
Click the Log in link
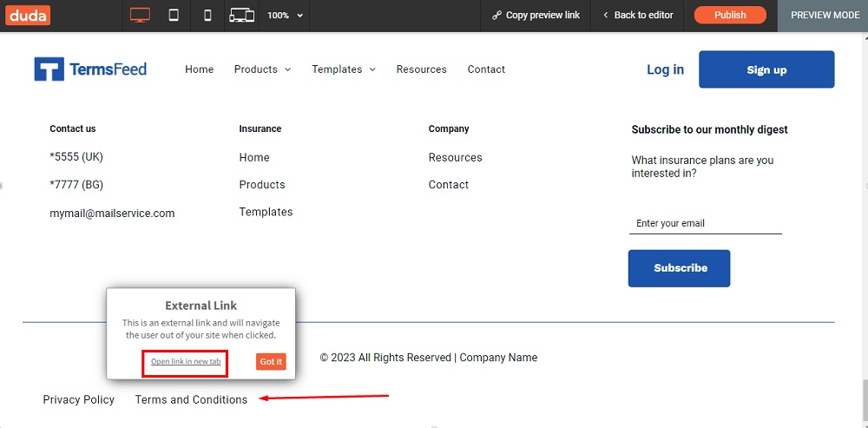[665, 69]
